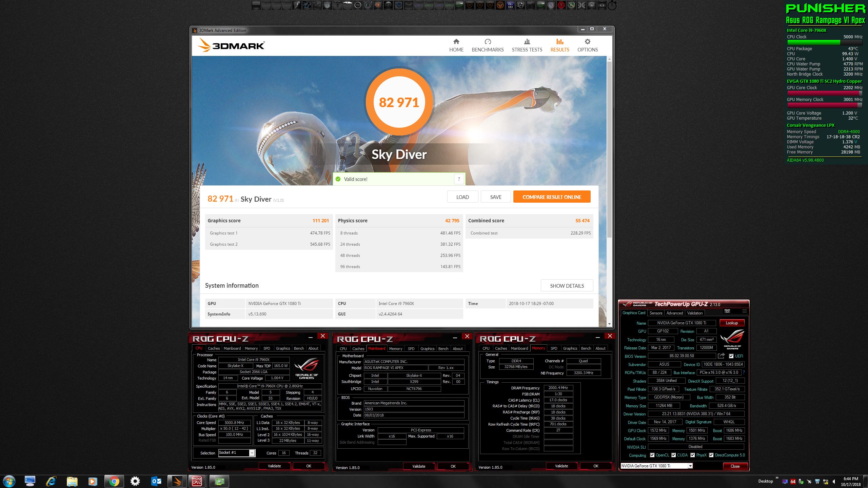Toggle the PhysX checkbox

coord(692,455)
